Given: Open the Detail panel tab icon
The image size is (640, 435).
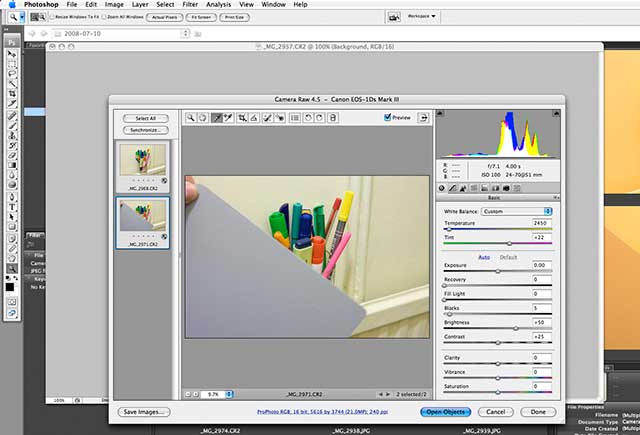Looking at the screenshot, I should pos(463,188).
